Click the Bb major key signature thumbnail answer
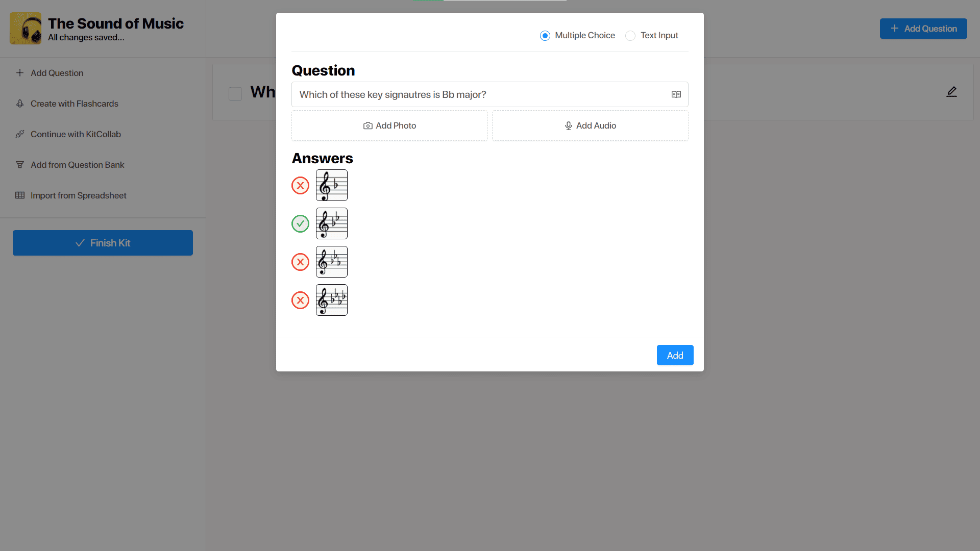This screenshot has width=980, height=551. coord(331,223)
